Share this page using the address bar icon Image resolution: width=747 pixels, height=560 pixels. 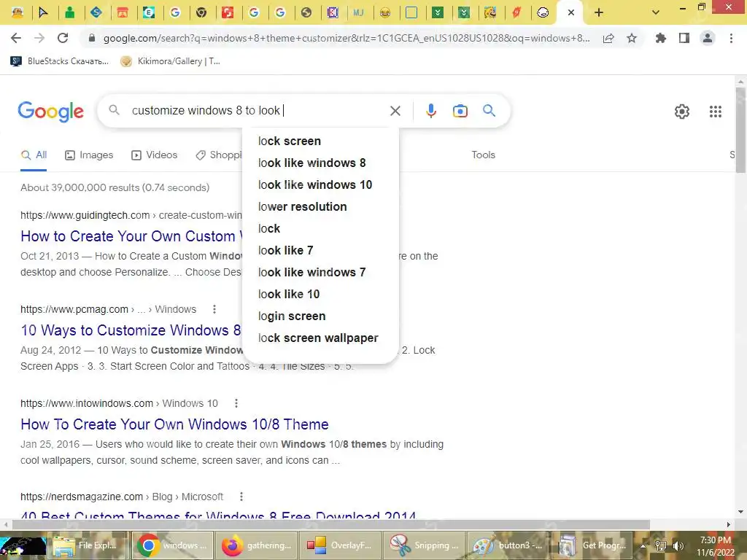(x=608, y=39)
